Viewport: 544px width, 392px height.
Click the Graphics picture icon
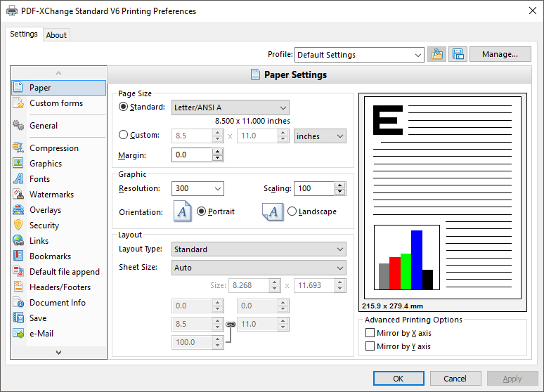click(x=18, y=163)
